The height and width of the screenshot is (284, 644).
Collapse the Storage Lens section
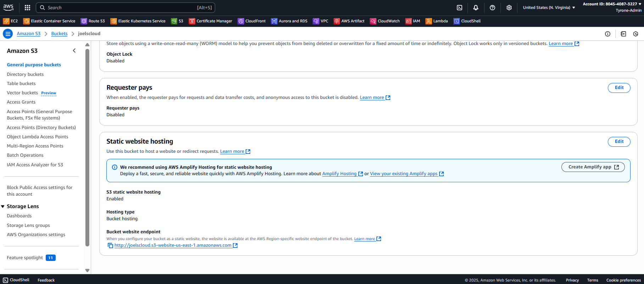pos(3,206)
